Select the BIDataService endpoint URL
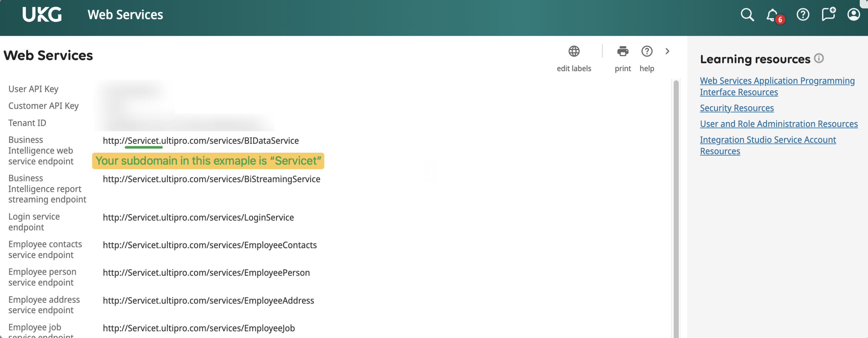Viewport: 868px width, 338px height. click(x=200, y=141)
